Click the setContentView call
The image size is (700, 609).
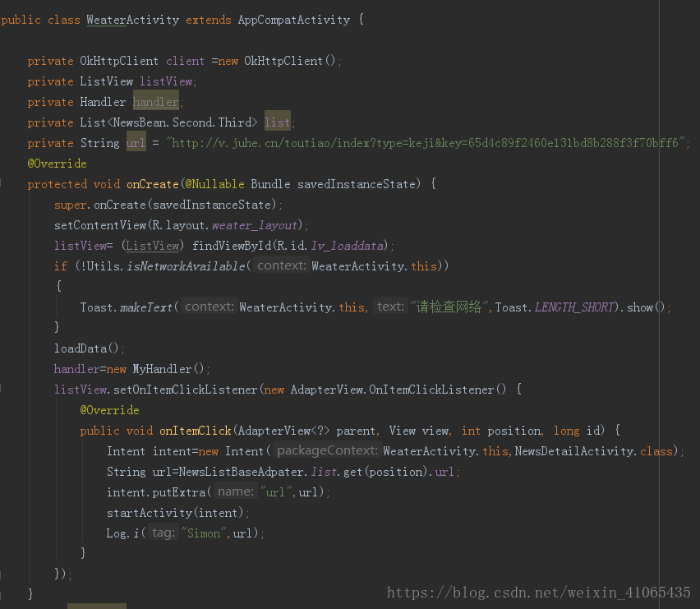(x=100, y=225)
